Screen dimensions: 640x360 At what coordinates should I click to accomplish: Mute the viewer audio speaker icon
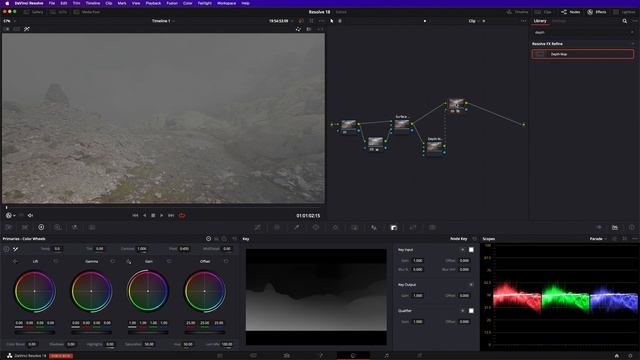[30, 216]
